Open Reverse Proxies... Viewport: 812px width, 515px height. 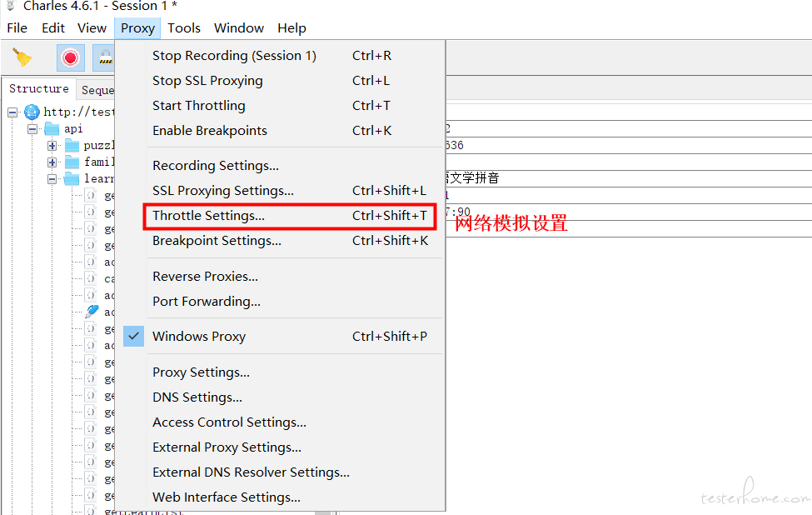tap(280, 276)
